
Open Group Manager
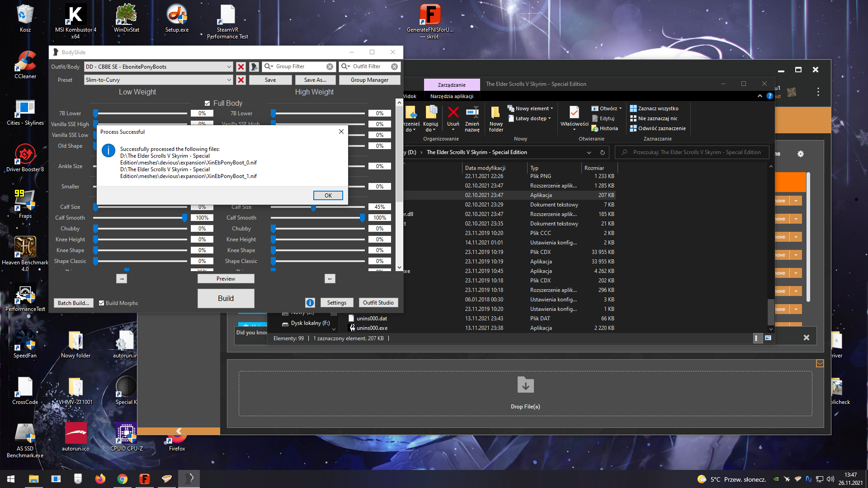click(369, 80)
